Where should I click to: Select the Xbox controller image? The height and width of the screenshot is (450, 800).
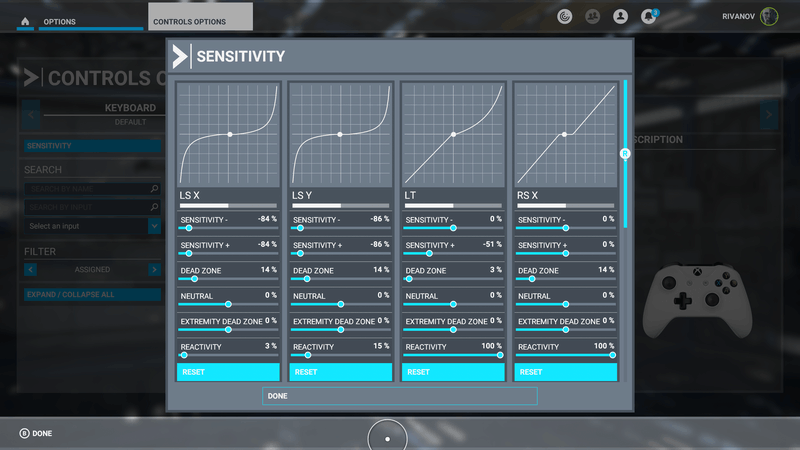tap(697, 301)
